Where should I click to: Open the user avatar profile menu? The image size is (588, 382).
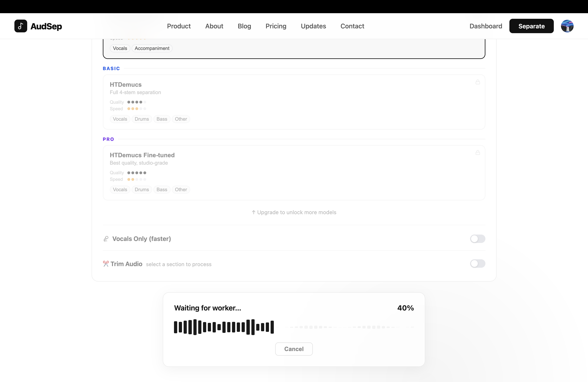point(567,26)
